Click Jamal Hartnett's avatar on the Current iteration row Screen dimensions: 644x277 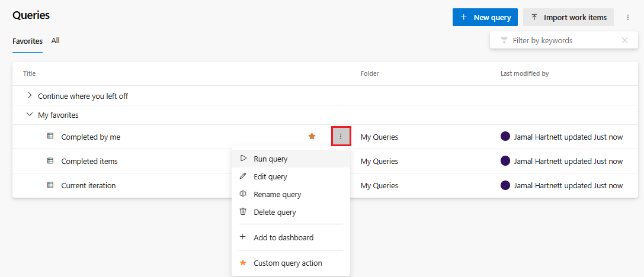click(x=505, y=185)
